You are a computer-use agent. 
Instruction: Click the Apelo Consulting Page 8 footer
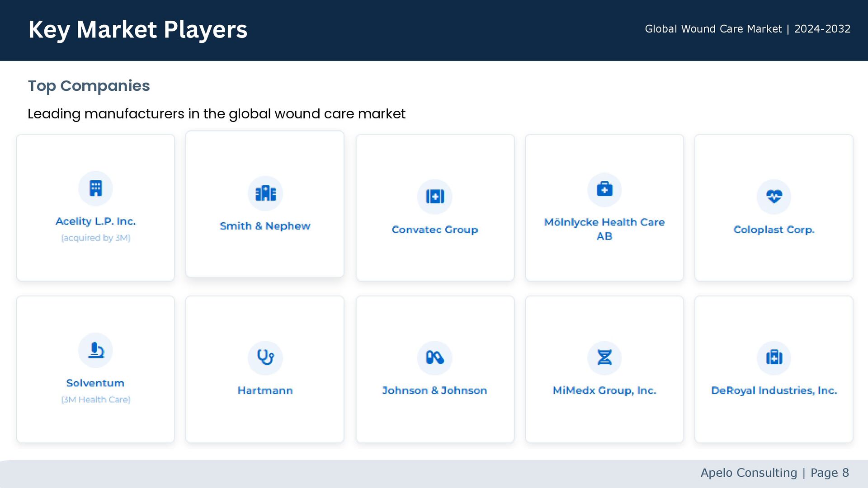[774, 473]
